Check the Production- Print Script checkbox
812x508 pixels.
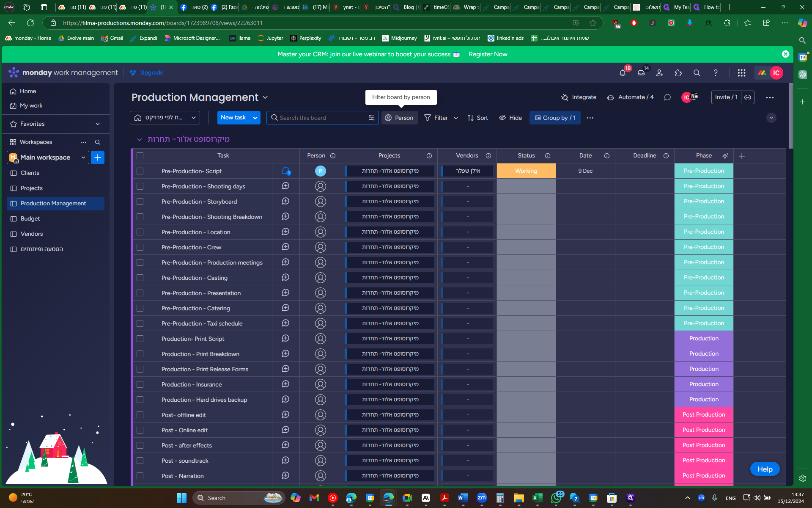pyautogui.click(x=140, y=339)
